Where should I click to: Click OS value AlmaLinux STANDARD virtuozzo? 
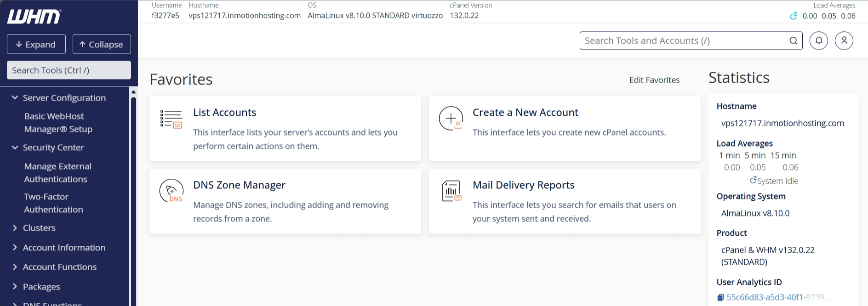[x=375, y=16]
